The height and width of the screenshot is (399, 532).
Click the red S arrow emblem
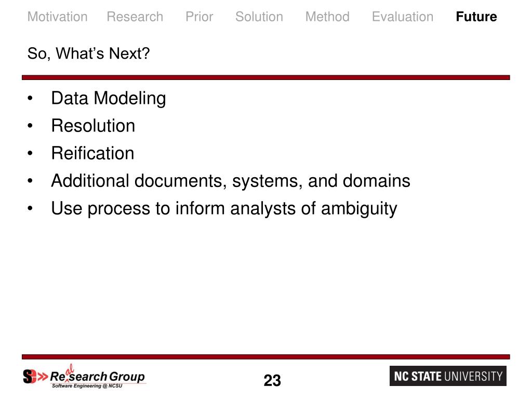(x=35, y=376)
